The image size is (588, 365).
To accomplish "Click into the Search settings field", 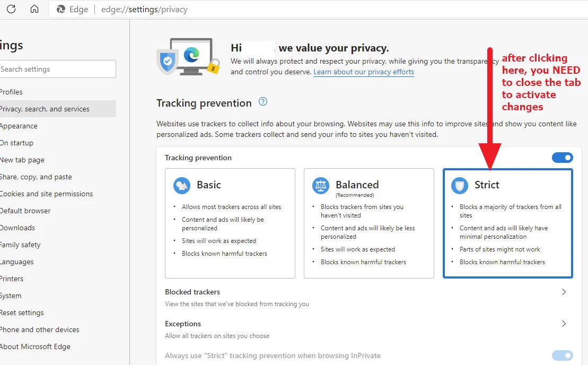I will (x=57, y=69).
